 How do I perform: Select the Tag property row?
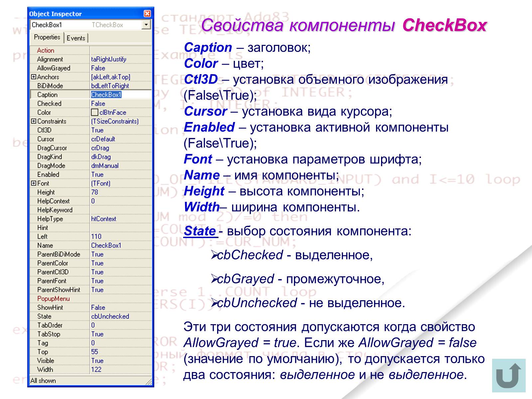click(x=90, y=343)
